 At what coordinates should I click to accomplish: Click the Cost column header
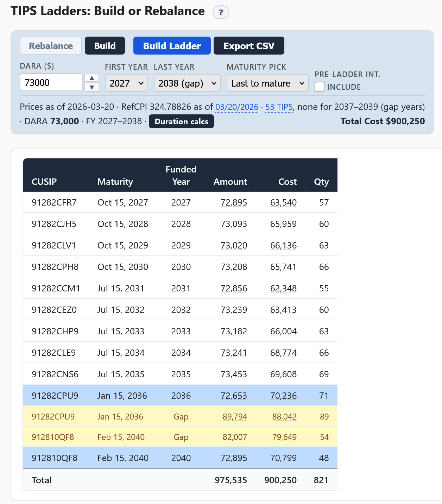click(x=288, y=182)
